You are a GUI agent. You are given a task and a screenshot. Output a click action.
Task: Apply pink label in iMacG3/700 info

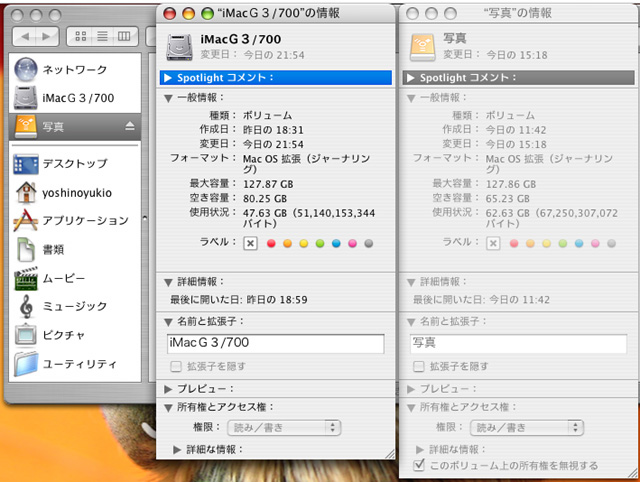pyautogui.click(x=353, y=244)
